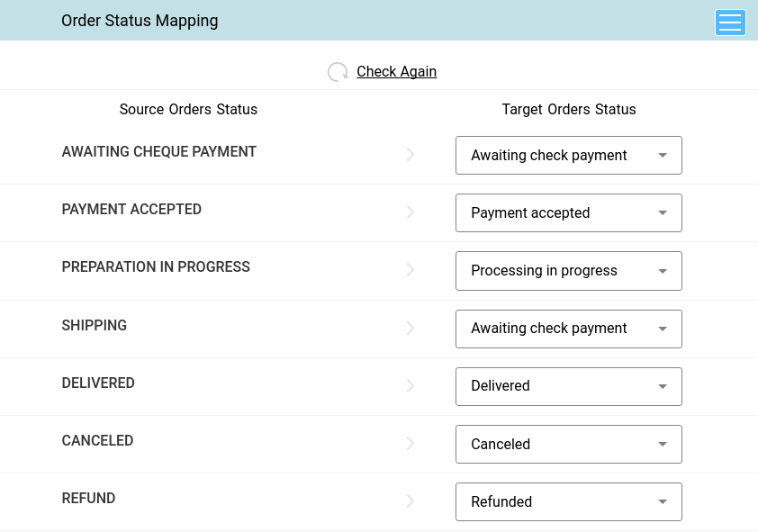This screenshot has height=532, width=758.
Task: Click chevron arrow beside Awaiting Cheque Payment
Action: tap(411, 154)
